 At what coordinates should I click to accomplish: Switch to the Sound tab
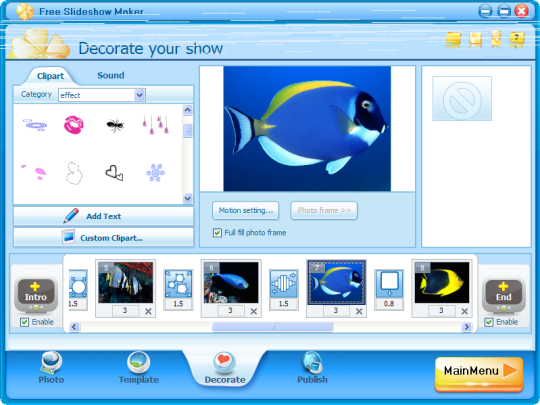(111, 75)
